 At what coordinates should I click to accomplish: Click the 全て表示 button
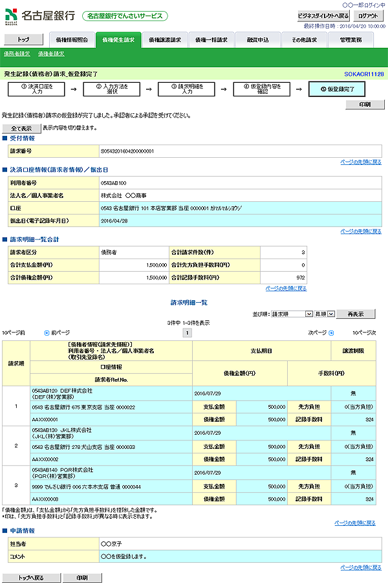[x=21, y=129]
